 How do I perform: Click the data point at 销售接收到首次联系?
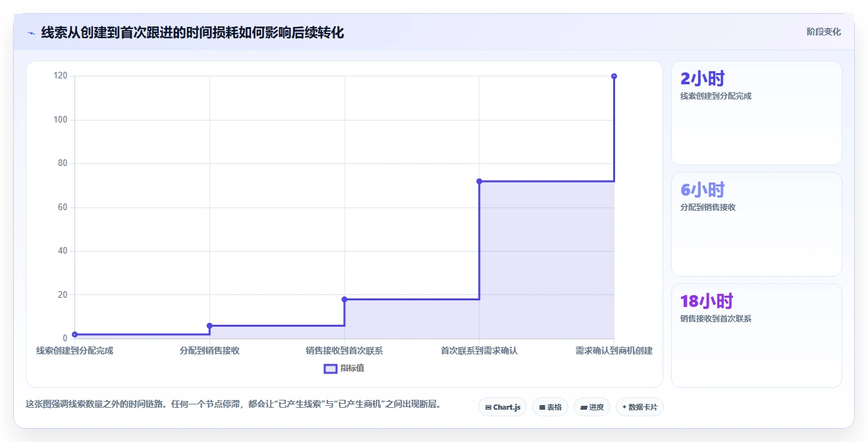click(x=344, y=299)
